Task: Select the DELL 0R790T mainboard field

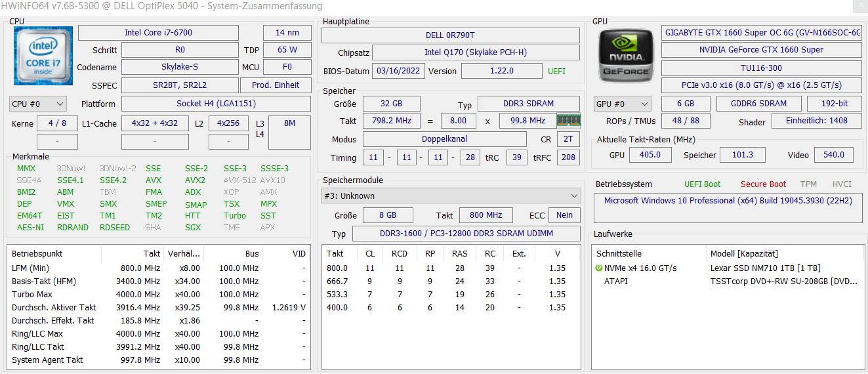Action: (x=450, y=35)
